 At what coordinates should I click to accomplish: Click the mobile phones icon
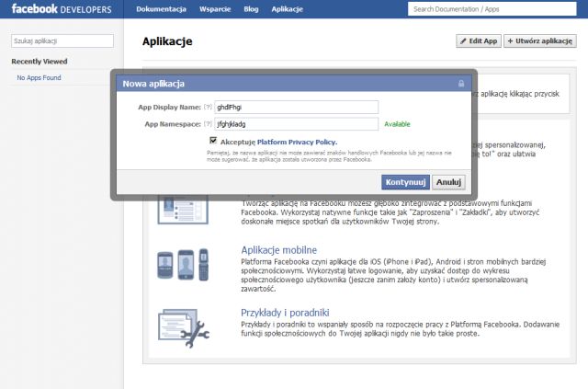tap(183, 265)
